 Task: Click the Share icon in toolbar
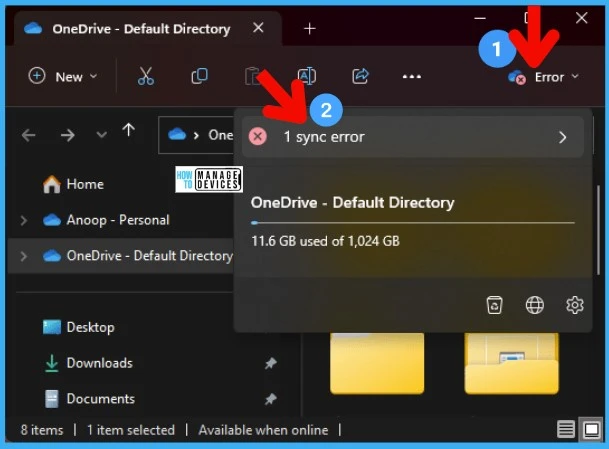(360, 76)
